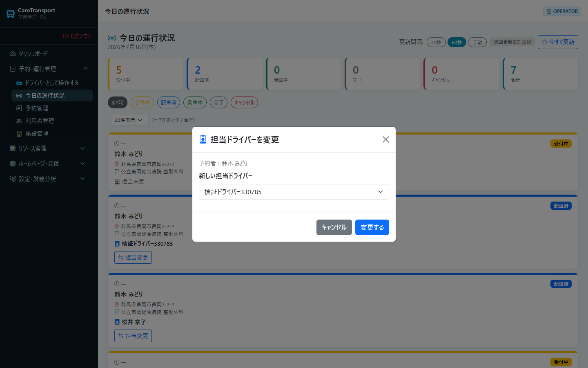This screenshot has width=588, height=368.
Task: Open 施設管理 in sidebar
Action: 52,133
